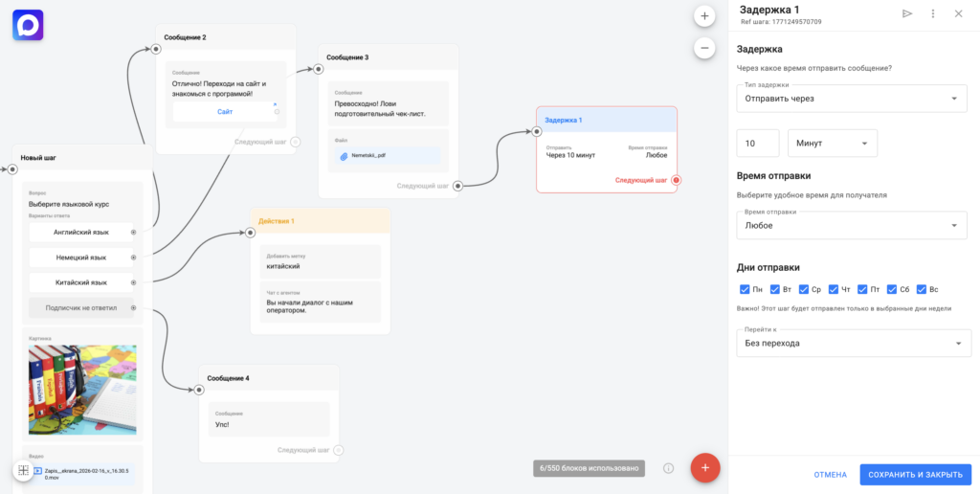Toggle the Ср day checkbox
Image resolution: width=980 pixels, height=494 pixels.
coord(804,289)
